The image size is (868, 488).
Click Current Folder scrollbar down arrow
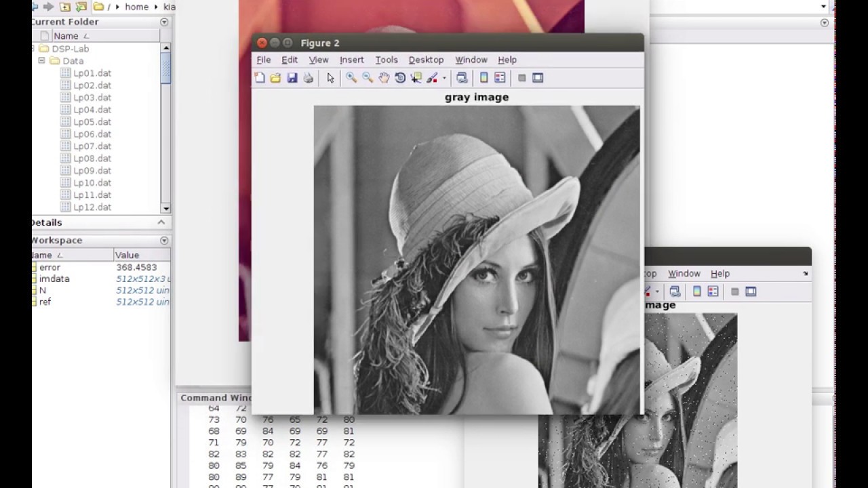(166, 209)
